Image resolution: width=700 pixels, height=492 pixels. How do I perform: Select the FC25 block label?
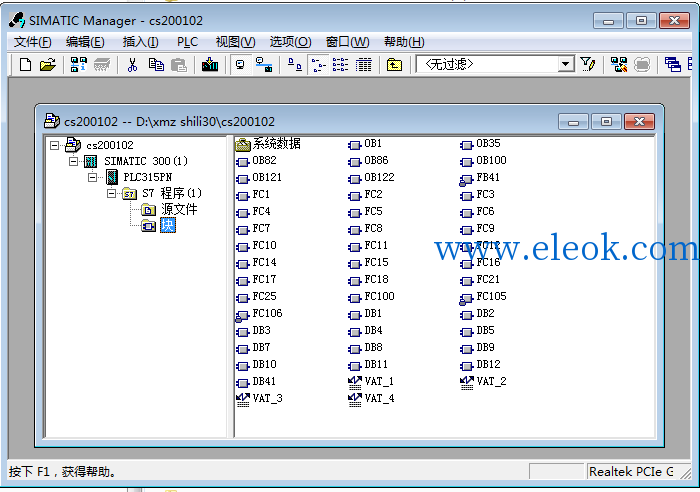(264, 296)
